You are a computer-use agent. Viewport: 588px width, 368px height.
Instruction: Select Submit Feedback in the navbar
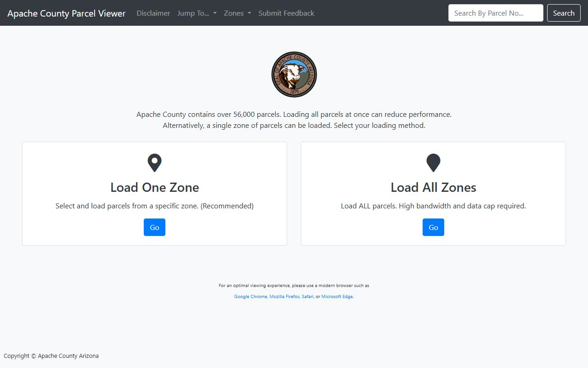(286, 13)
